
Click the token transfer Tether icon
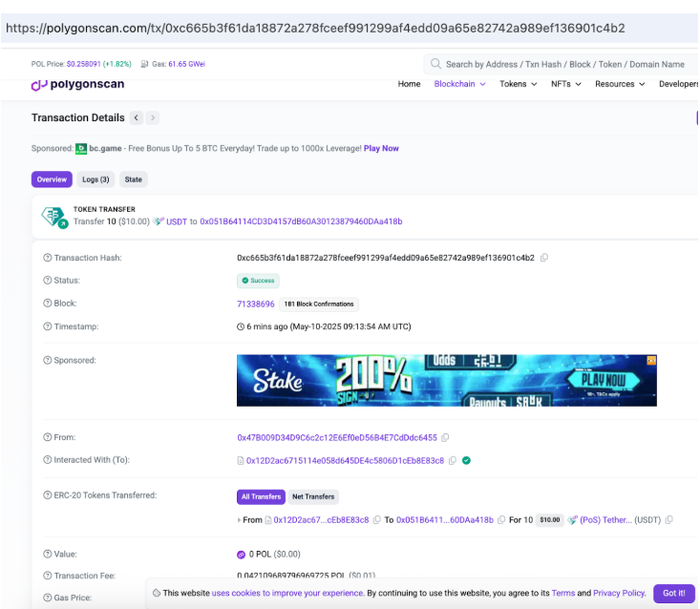tap(54, 218)
